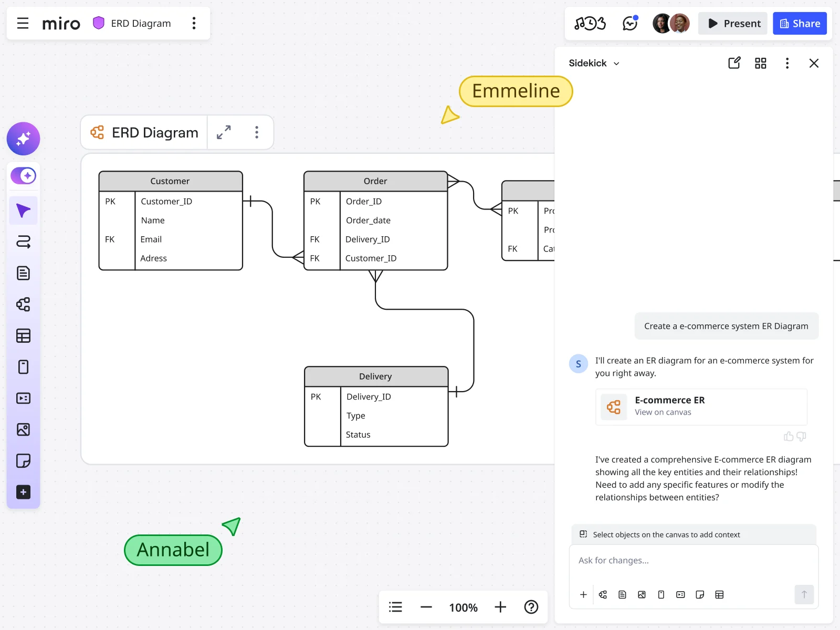This screenshot has height=630, width=840.
Task: Expand the Sidekick mode dropdown
Action: pos(616,63)
